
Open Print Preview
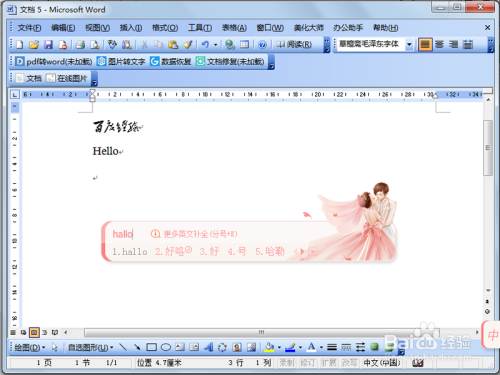[95, 45]
